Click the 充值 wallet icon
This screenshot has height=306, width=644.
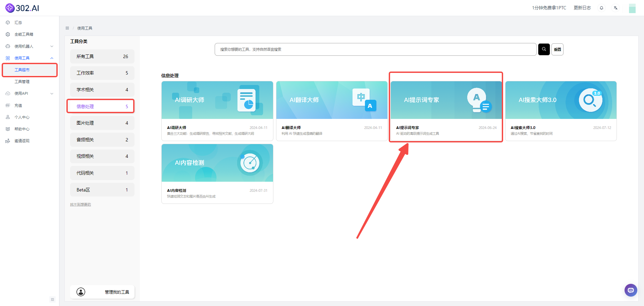[x=8, y=105]
